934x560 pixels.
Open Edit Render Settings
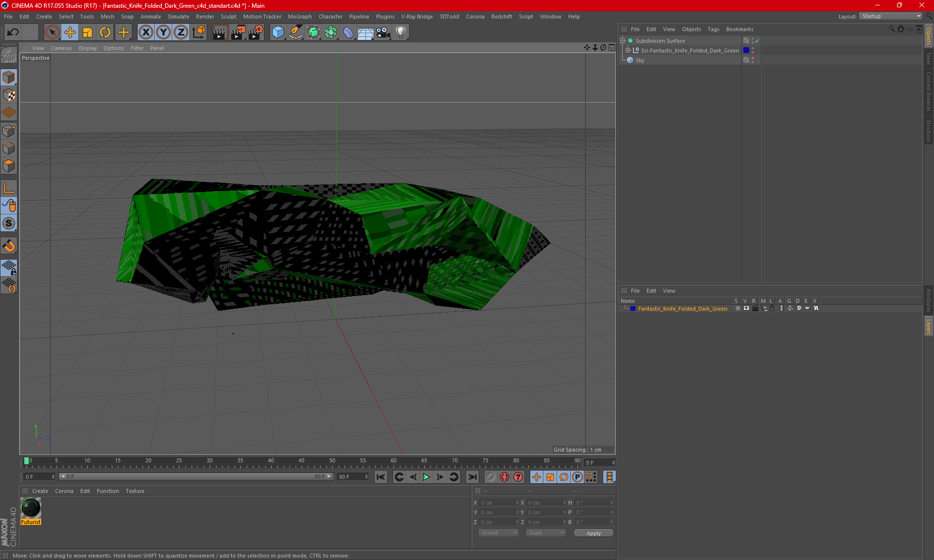[256, 33]
